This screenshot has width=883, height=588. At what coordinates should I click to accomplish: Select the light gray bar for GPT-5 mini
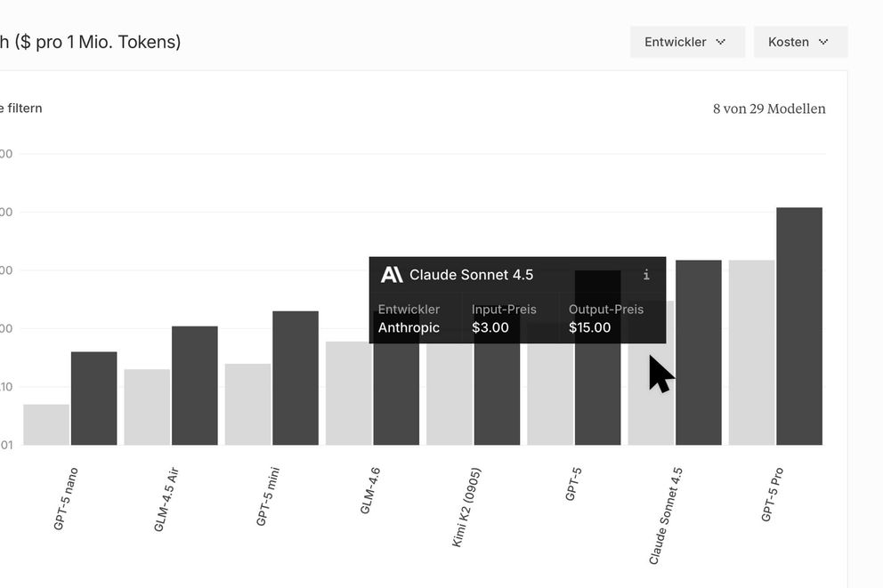pos(247,404)
